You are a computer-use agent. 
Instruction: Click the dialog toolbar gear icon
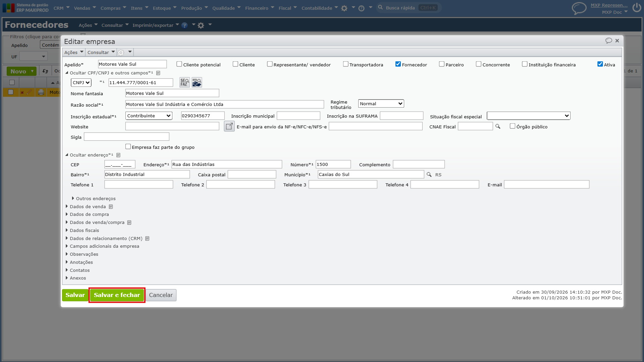121,52
